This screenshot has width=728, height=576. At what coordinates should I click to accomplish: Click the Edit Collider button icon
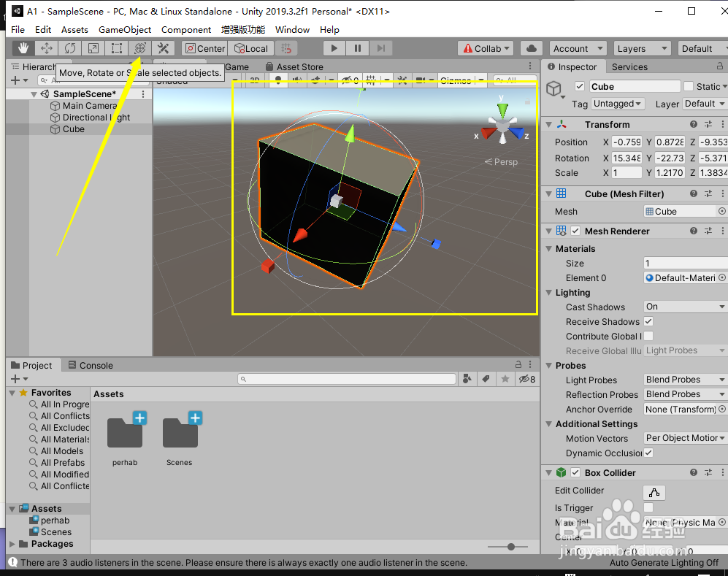click(654, 493)
